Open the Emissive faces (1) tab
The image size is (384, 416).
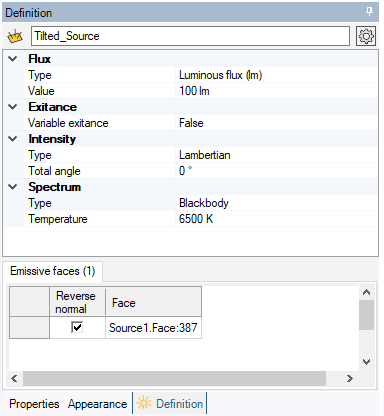pos(53,271)
